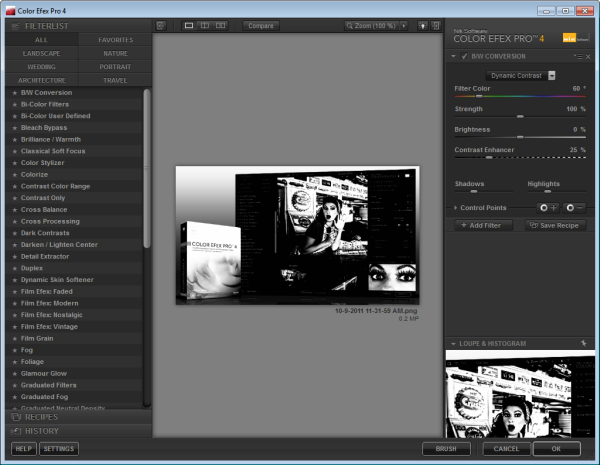Favorite the Bleach Bypass star

point(15,128)
